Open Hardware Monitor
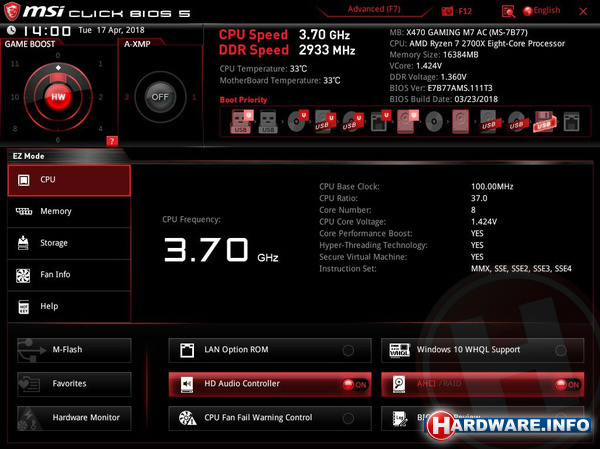 pos(74,418)
